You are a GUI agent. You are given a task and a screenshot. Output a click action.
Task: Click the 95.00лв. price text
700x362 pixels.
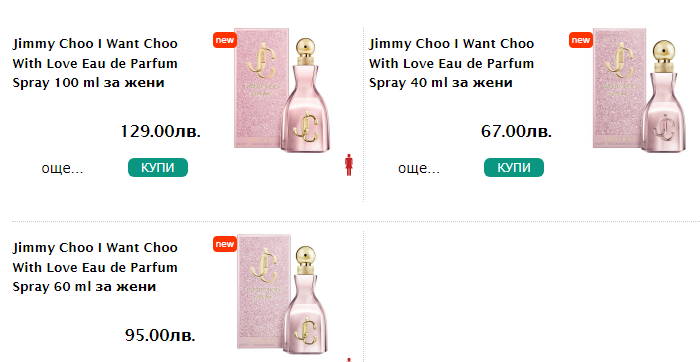[x=160, y=335]
